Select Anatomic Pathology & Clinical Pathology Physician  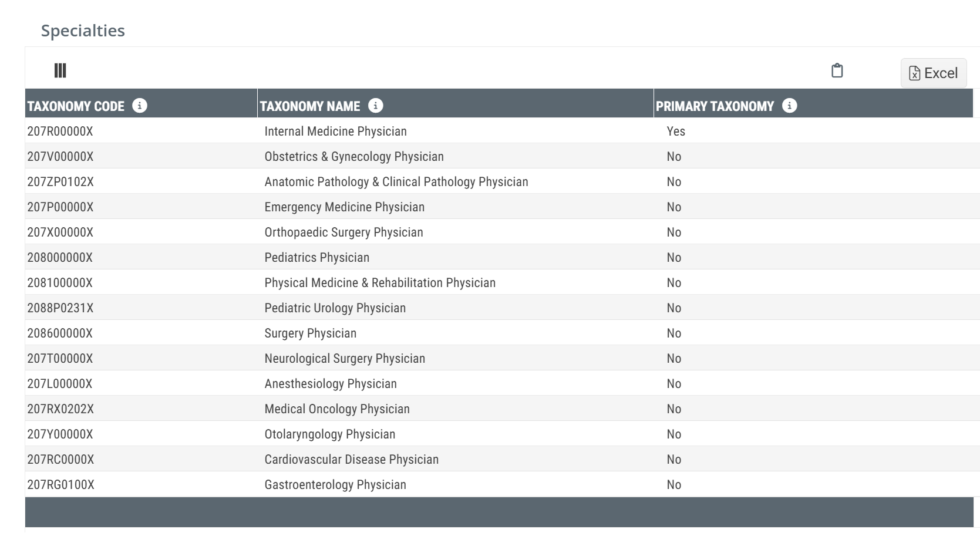(x=396, y=182)
